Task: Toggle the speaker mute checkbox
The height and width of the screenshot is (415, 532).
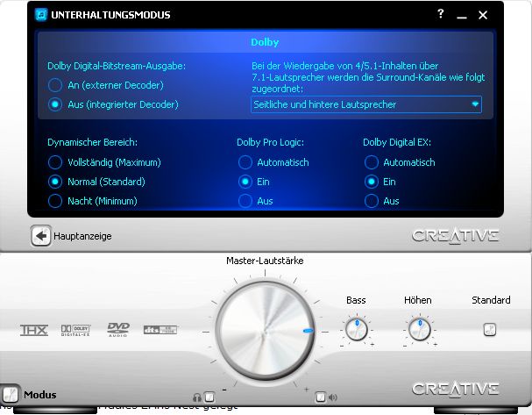Action: coord(320,397)
